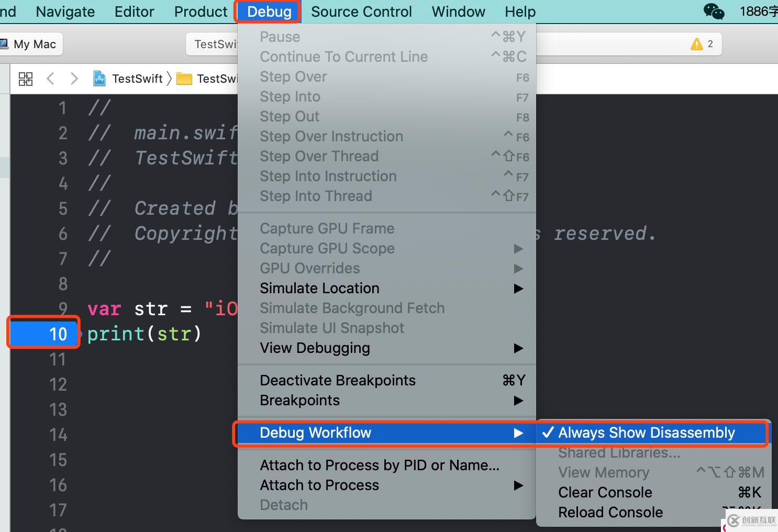The image size is (778, 532).
Task: Click the Step Over menu item
Action: [386, 76]
